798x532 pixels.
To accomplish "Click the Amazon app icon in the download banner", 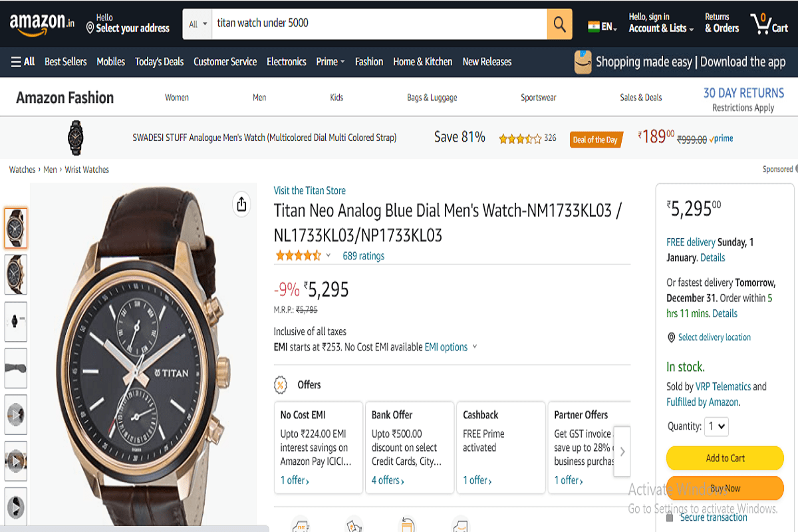I will click(583, 62).
